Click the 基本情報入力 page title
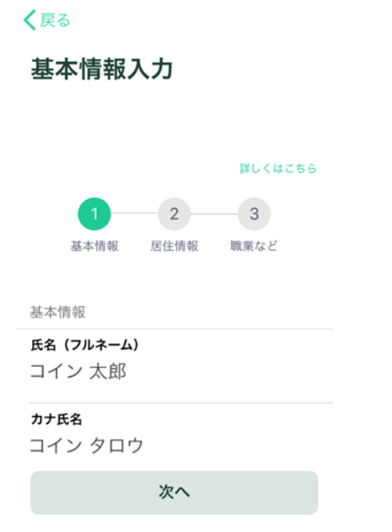The width and height of the screenshot is (392, 532). pyautogui.click(x=102, y=69)
